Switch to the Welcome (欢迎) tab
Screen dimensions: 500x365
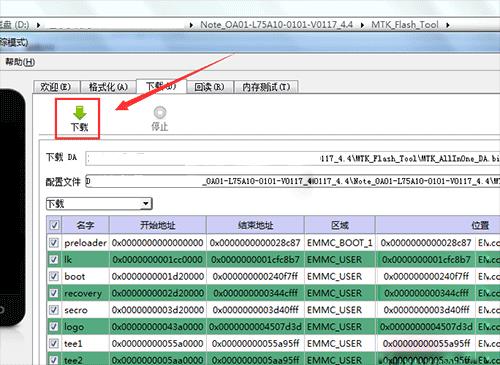56,87
